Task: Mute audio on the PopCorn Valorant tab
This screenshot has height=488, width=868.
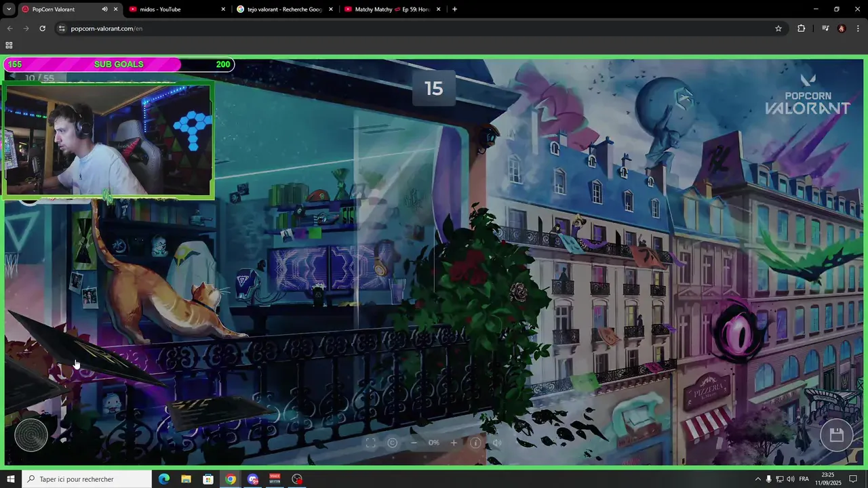Action: click(104, 9)
